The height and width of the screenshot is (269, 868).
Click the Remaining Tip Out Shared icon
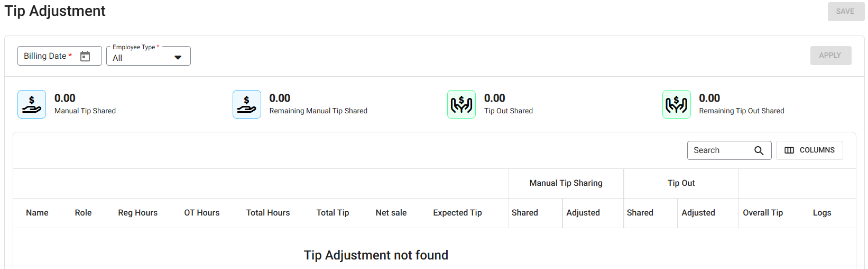(676, 104)
